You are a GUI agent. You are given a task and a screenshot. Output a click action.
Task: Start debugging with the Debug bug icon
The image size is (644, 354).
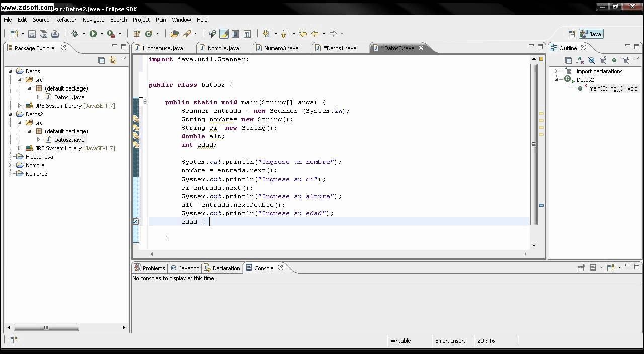click(75, 34)
